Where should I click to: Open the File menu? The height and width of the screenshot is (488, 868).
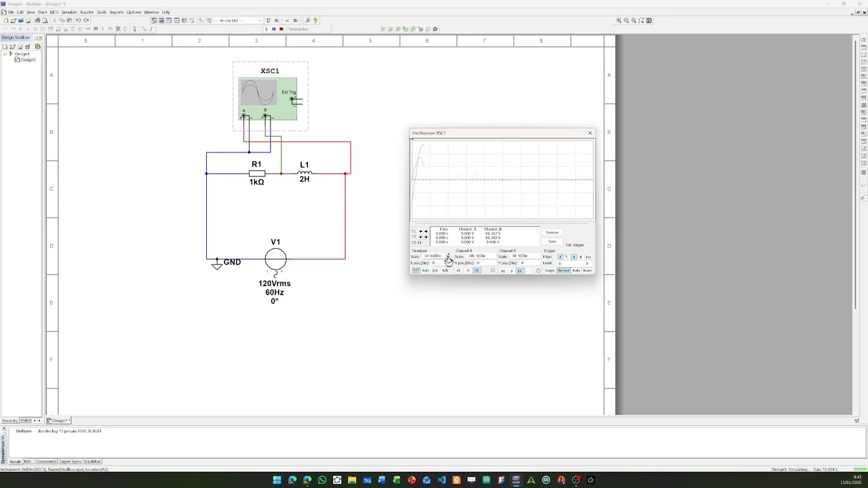(11, 12)
